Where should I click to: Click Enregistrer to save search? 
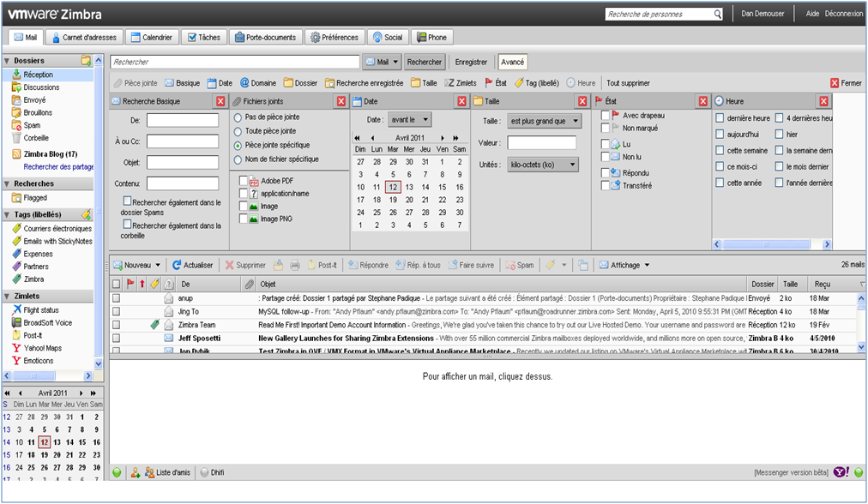click(x=471, y=62)
